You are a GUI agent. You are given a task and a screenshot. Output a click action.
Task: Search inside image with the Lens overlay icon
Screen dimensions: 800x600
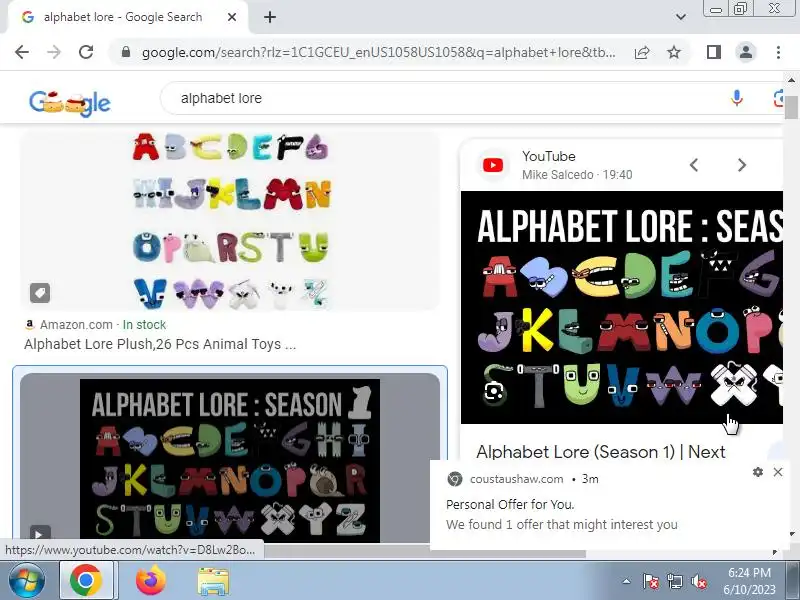coord(494,392)
